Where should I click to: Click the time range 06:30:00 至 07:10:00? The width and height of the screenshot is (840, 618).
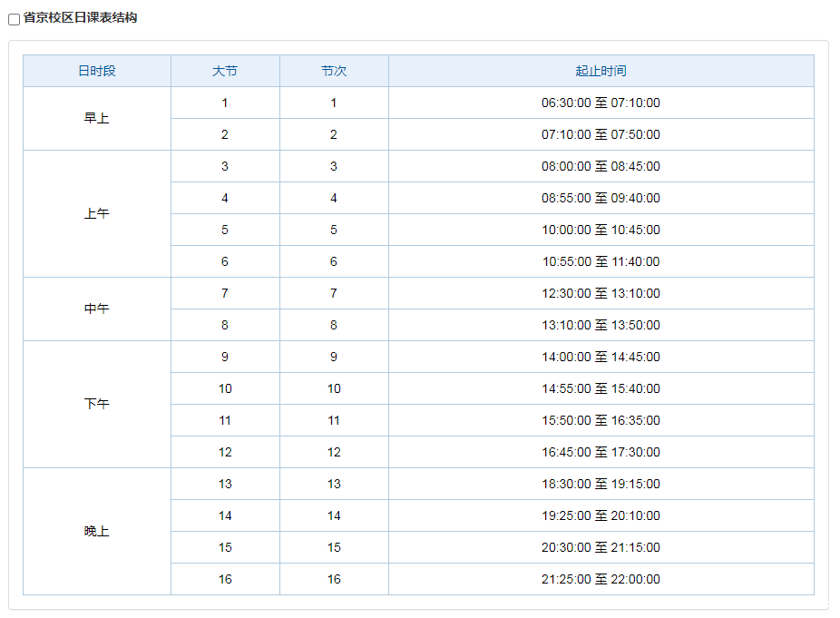coord(601,103)
